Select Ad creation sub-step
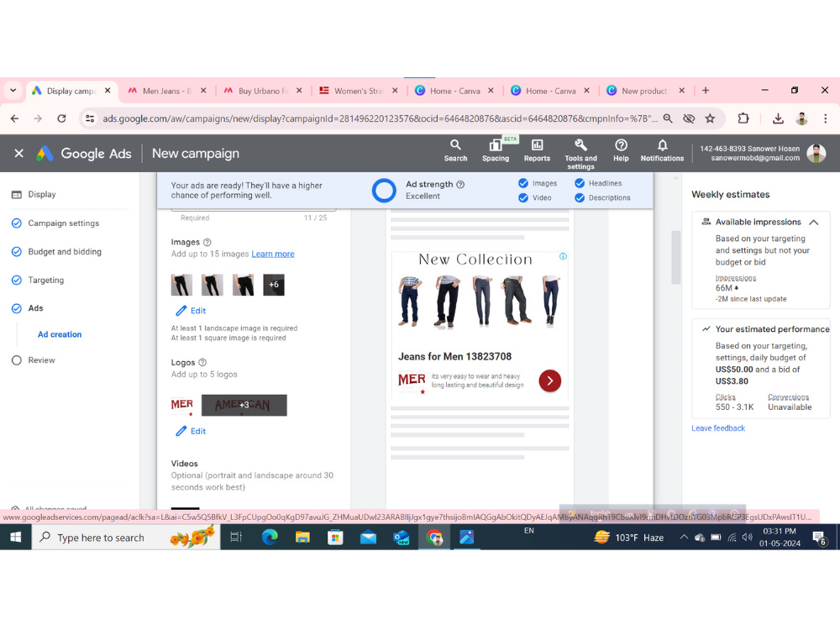 coord(60,334)
